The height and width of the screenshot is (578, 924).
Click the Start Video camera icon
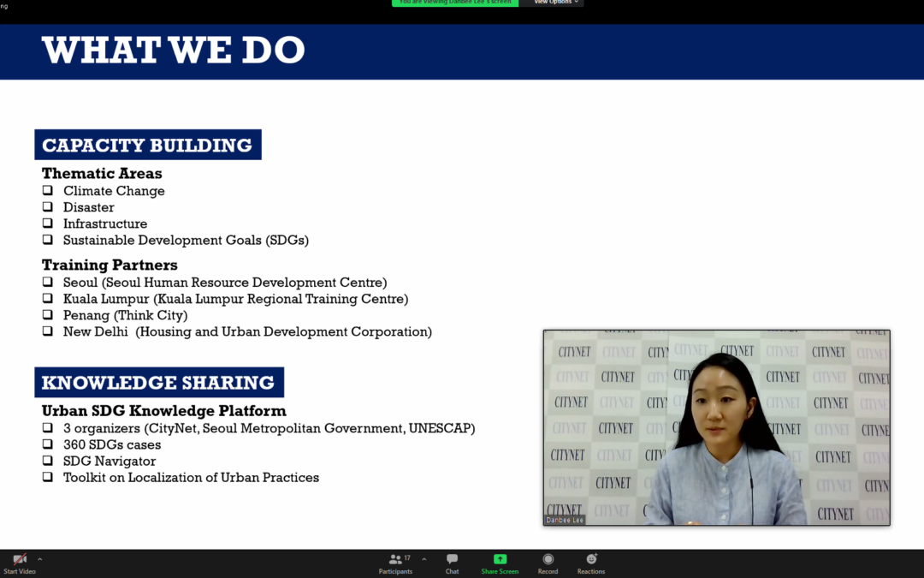click(20, 559)
